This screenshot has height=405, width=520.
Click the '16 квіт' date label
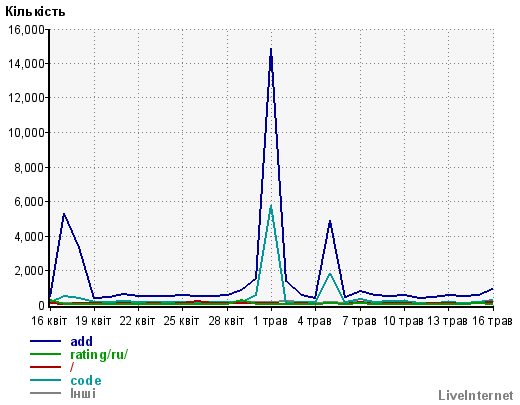coord(49,321)
